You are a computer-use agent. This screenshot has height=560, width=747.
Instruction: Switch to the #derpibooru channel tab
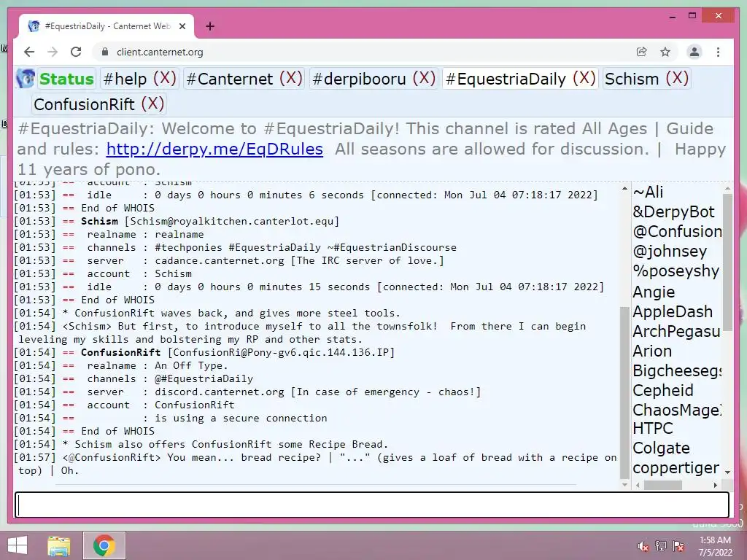pyautogui.click(x=359, y=79)
